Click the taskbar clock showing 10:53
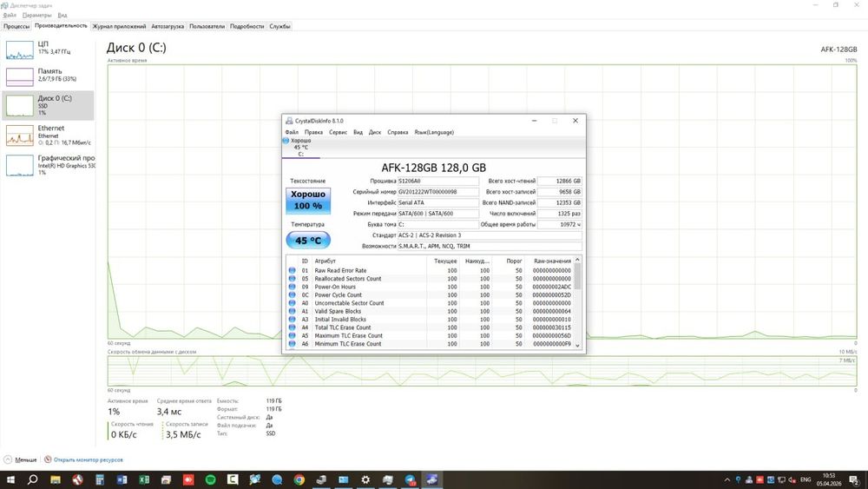 pos(829,479)
